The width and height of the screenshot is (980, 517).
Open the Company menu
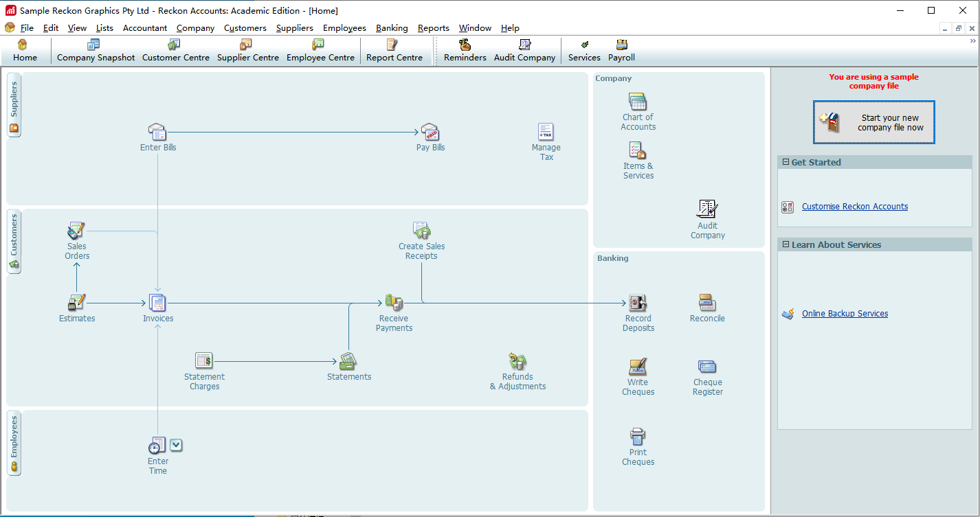195,28
